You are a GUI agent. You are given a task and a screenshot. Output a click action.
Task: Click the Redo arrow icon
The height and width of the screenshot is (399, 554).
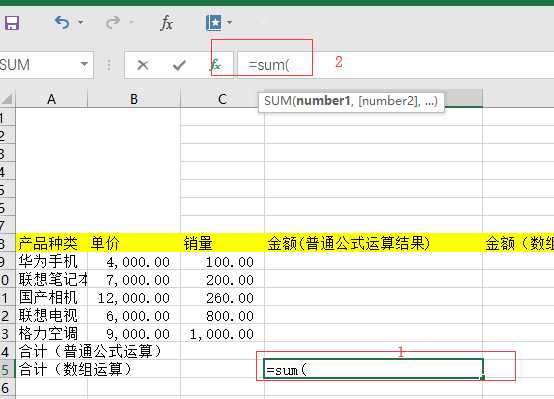113,22
